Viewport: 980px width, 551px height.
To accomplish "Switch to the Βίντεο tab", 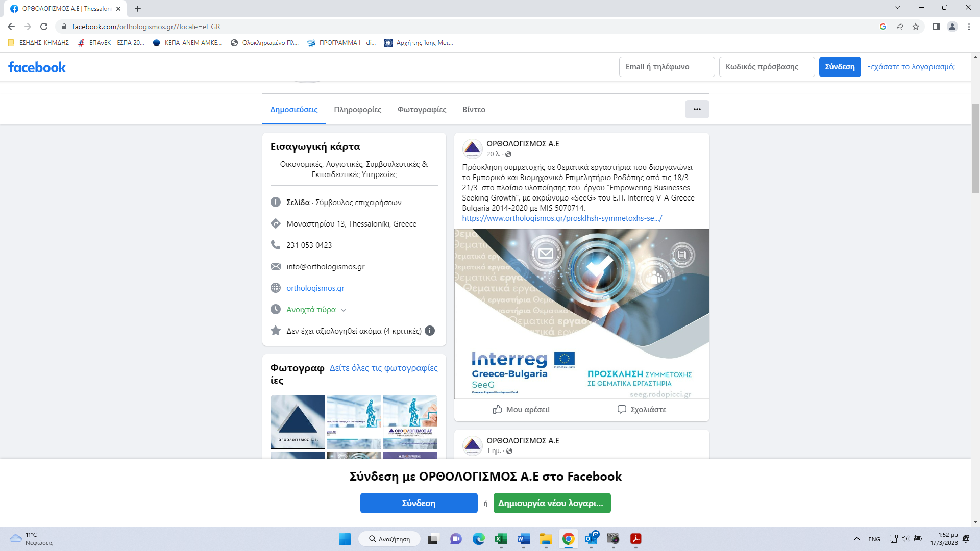I will [x=474, y=110].
